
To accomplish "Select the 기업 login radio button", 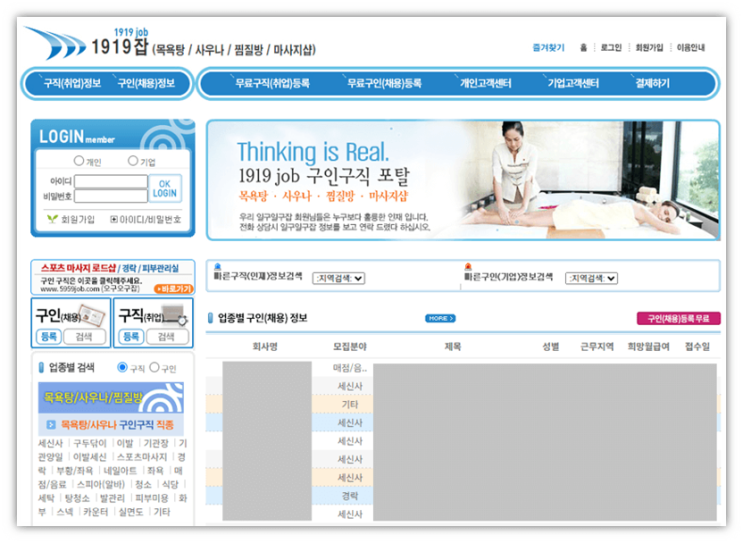I will 133,161.
